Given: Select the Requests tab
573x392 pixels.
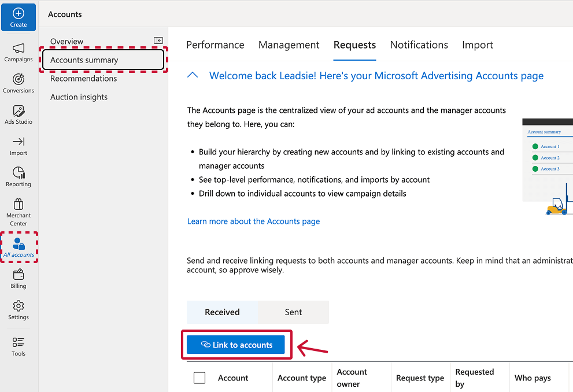Looking at the screenshot, I should click(354, 45).
